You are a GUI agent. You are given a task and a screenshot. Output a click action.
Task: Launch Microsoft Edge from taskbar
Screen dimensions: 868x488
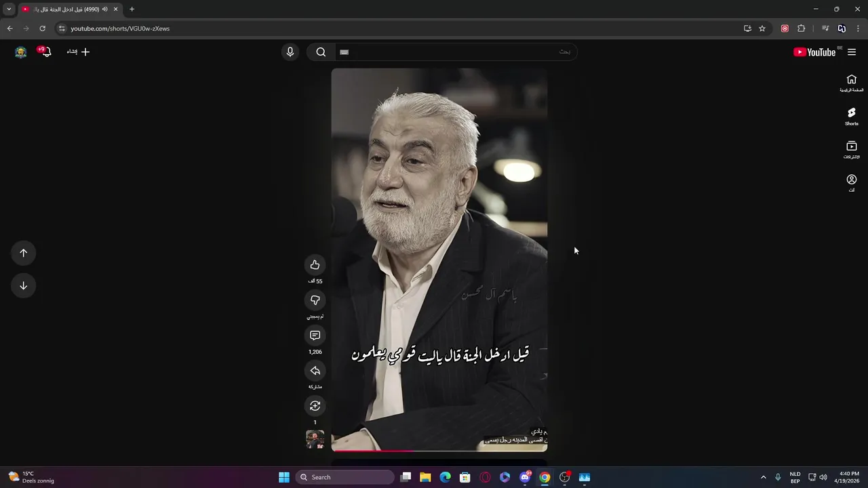click(x=445, y=477)
